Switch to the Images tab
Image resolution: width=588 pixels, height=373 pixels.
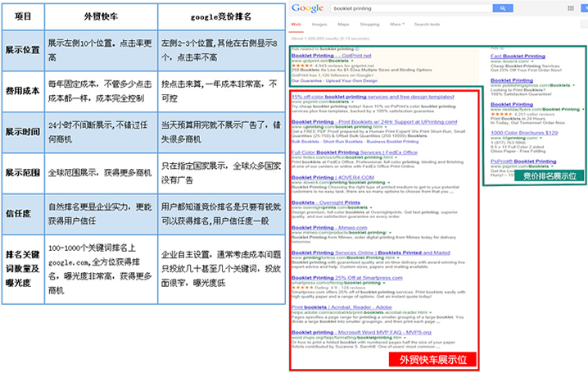pos(319,25)
